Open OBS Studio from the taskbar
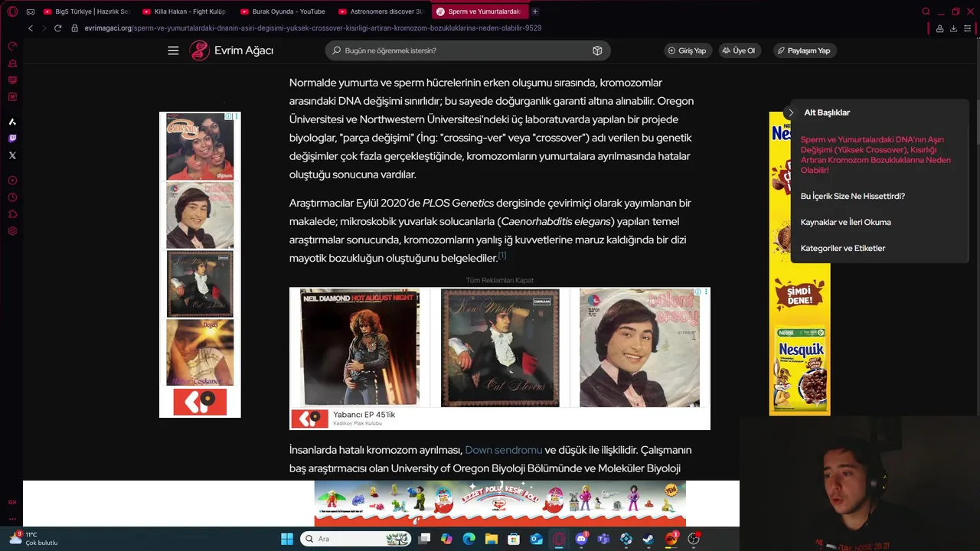 (x=694, y=539)
